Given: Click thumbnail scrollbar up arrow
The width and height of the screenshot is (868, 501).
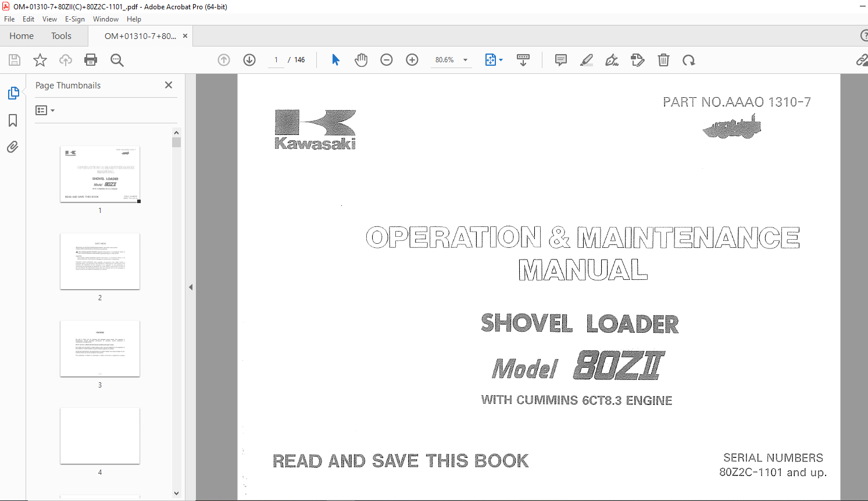Looking at the screenshot, I should point(177,132).
